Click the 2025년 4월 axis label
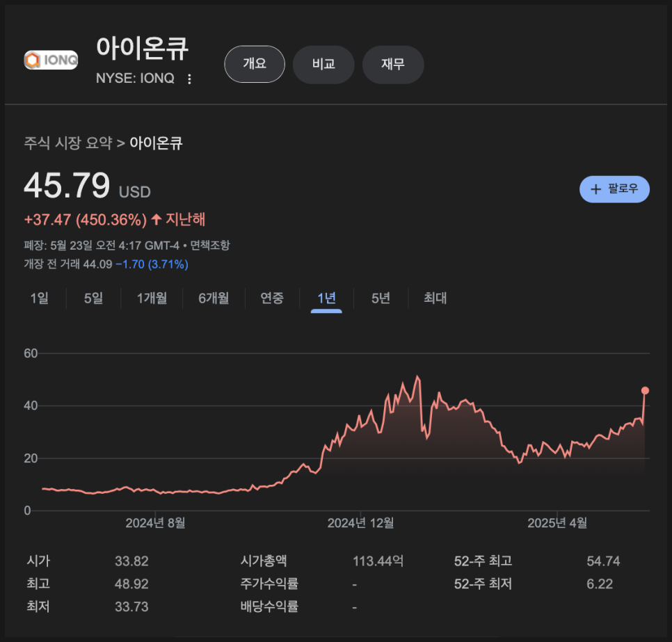The height and width of the screenshot is (642, 672). click(557, 523)
